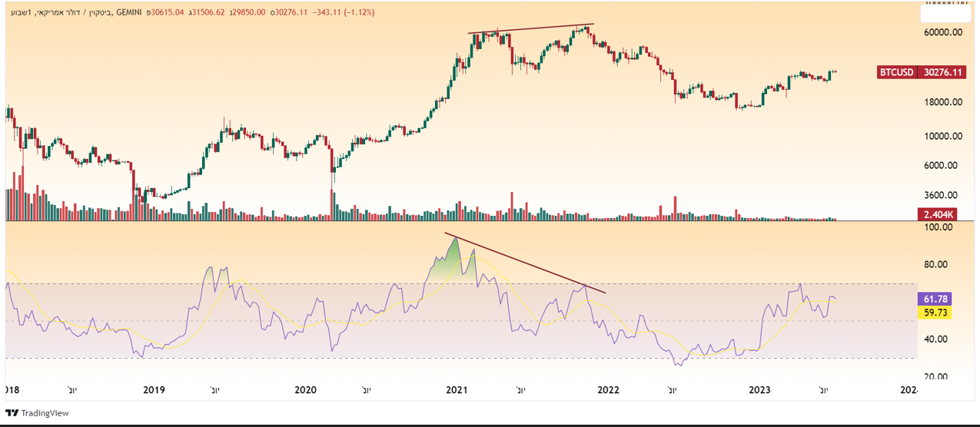Select the trend line above 2021 price peaks
This screenshot has height=427, width=980.
tap(531, 29)
